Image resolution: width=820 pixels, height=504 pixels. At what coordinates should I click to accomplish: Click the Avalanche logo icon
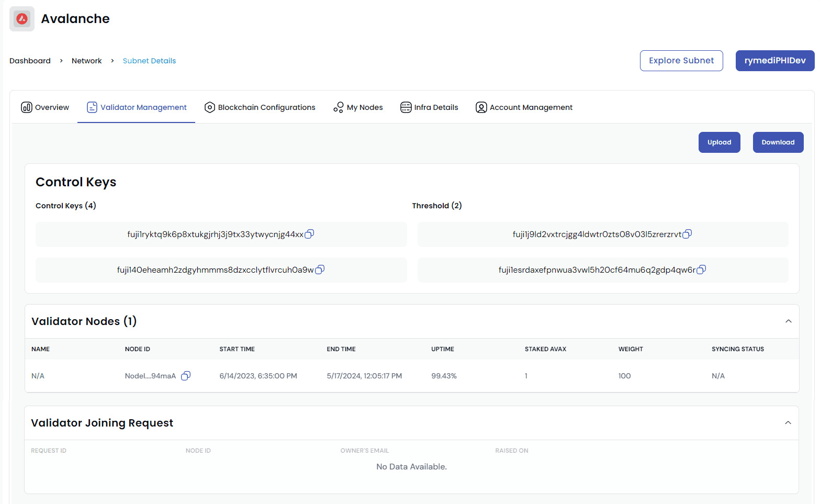point(22,19)
